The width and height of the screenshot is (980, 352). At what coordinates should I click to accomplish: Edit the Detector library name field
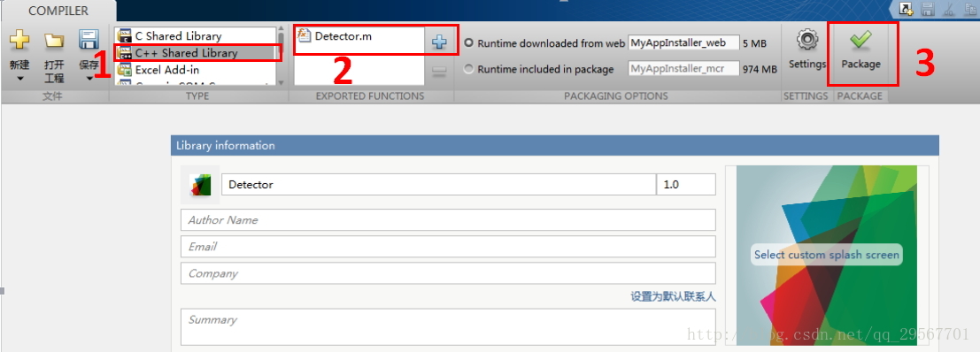point(439,185)
